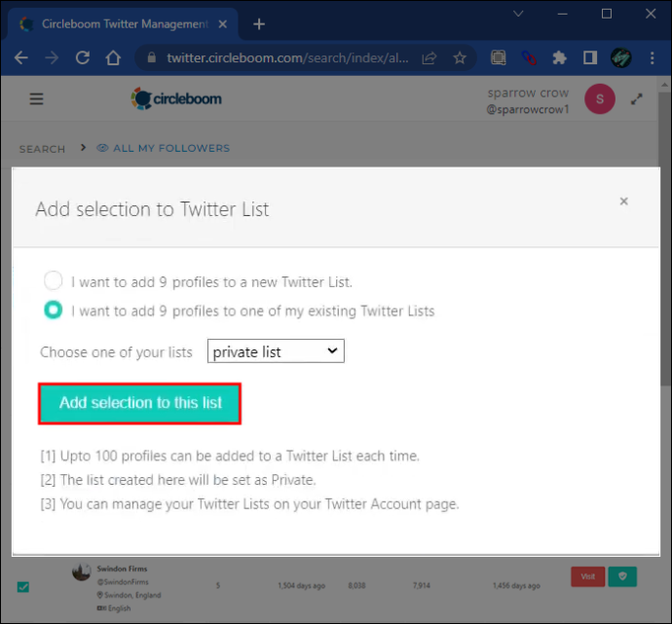
Task: Maximize the browser window
Action: [x=607, y=15]
